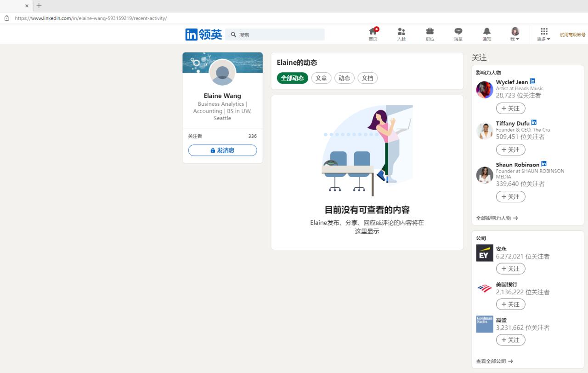Open 查看全部公司 link

pos(495,361)
